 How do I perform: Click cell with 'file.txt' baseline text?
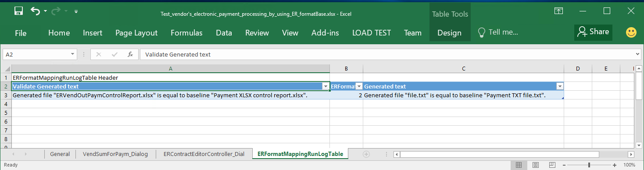click(463, 95)
